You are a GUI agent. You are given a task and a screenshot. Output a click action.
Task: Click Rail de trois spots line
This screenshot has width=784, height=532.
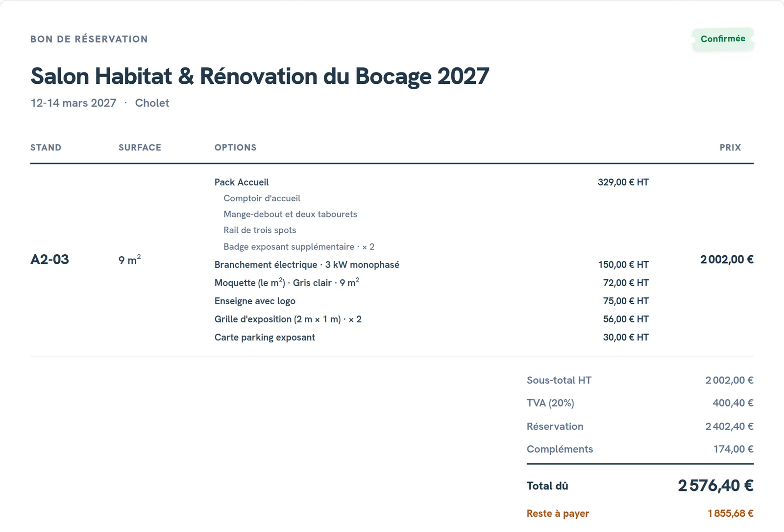260,230
